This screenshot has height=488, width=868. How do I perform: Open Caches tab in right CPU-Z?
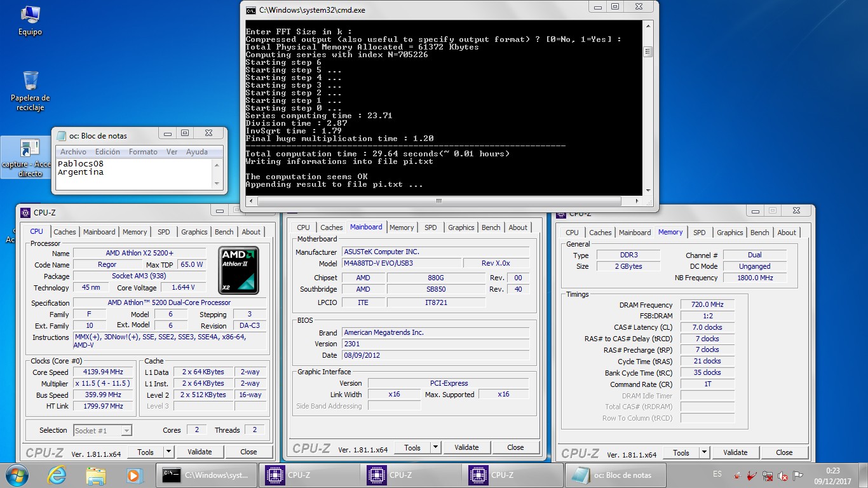click(x=600, y=233)
